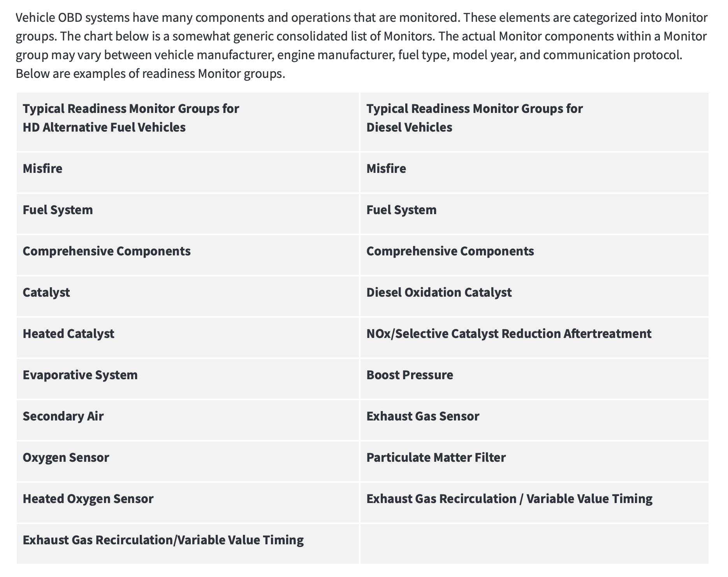
Task: Click the Diesel Vehicles column header
Action: pos(474,118)
